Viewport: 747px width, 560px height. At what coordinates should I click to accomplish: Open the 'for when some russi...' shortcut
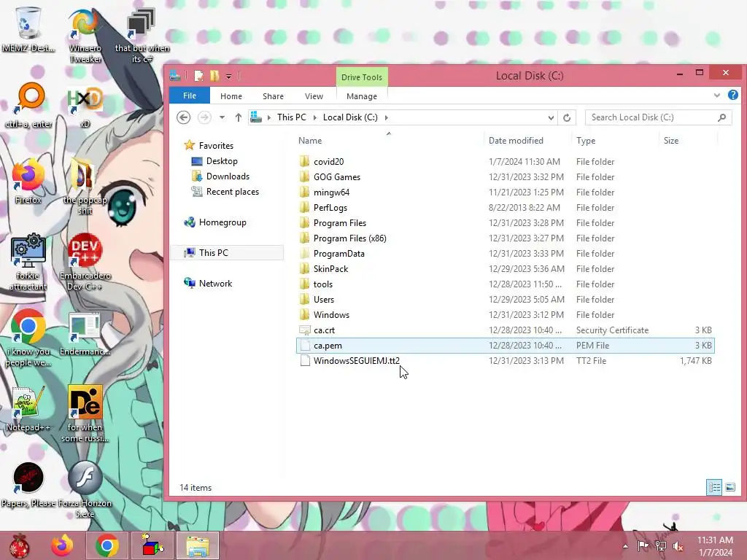point(85,413)
